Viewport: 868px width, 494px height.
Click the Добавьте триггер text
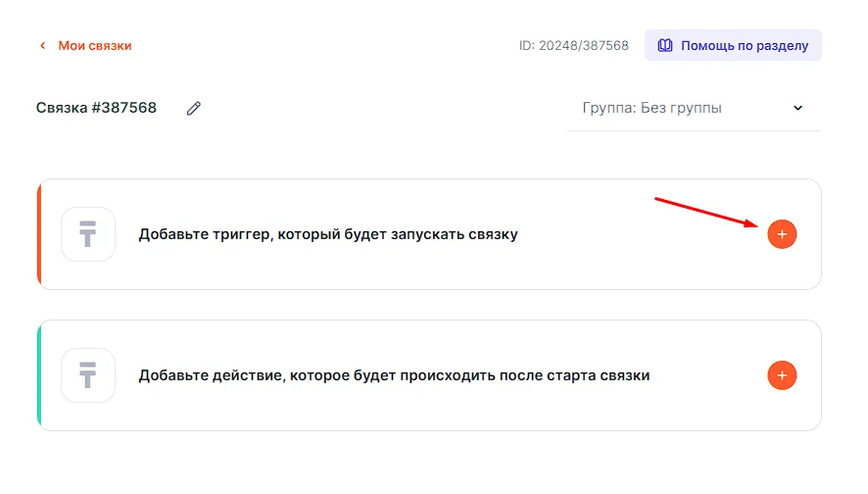click(328, 235)
